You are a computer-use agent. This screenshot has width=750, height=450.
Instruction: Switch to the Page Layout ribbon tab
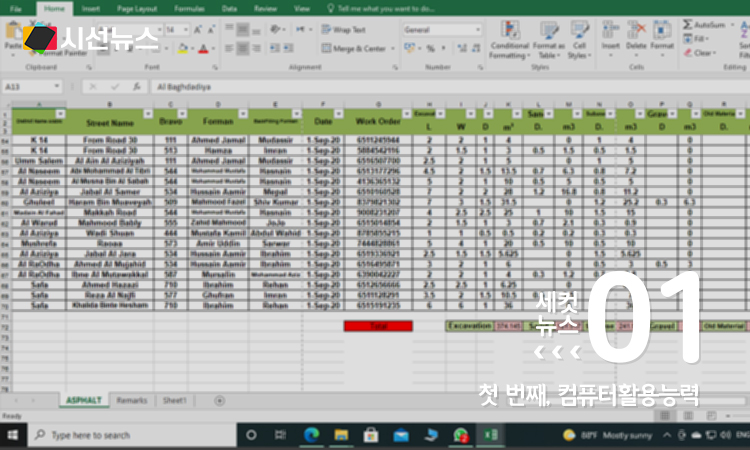135,8
